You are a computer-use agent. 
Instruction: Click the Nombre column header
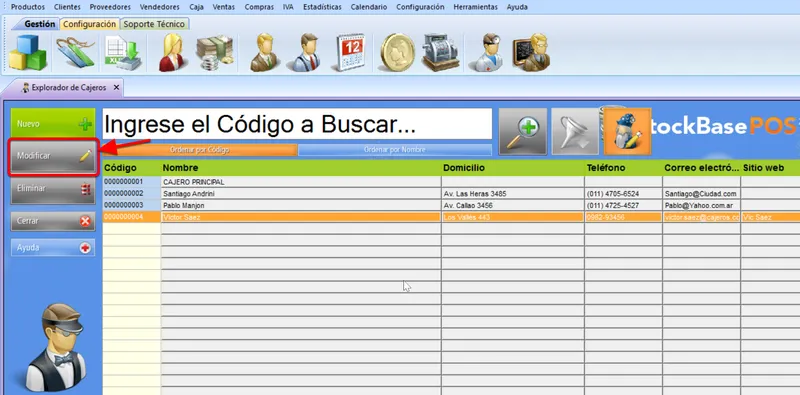(301, 168)
